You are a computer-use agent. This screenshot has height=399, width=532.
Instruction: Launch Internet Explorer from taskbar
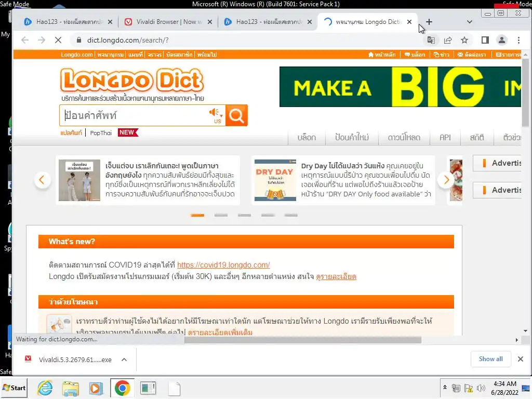[45, 388]
